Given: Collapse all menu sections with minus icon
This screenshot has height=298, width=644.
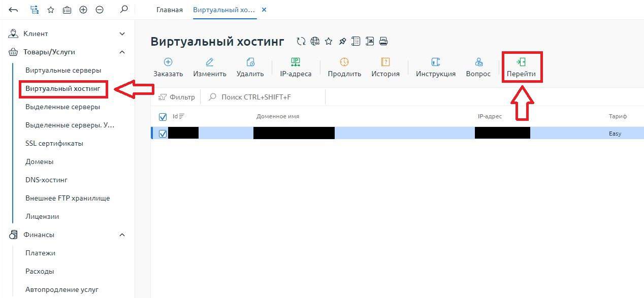Looking at the screenshot, I should [100, 10].
